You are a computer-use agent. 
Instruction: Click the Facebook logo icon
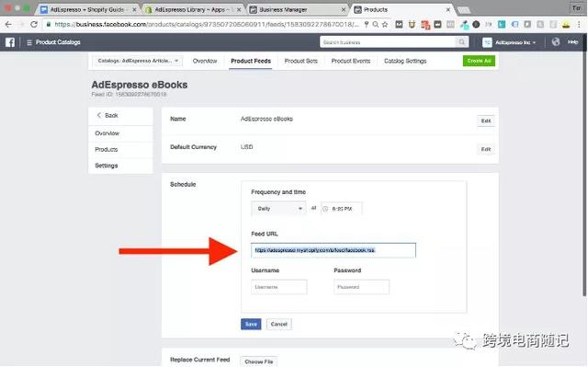(x=10, y=42)
